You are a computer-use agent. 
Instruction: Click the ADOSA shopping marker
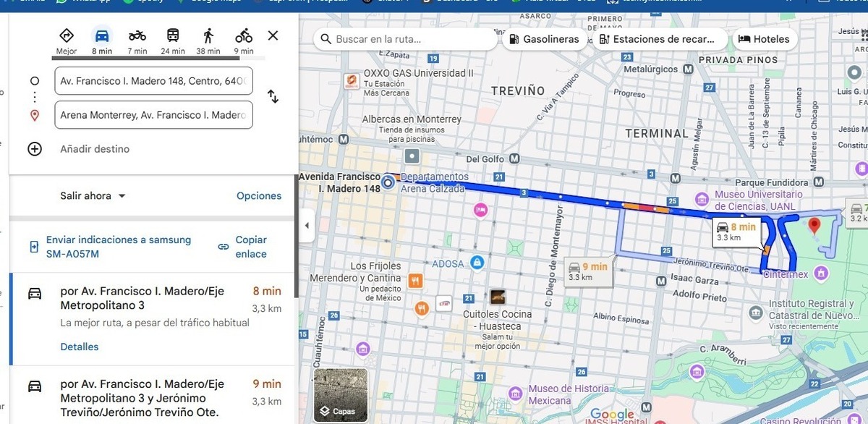(476, 263)
